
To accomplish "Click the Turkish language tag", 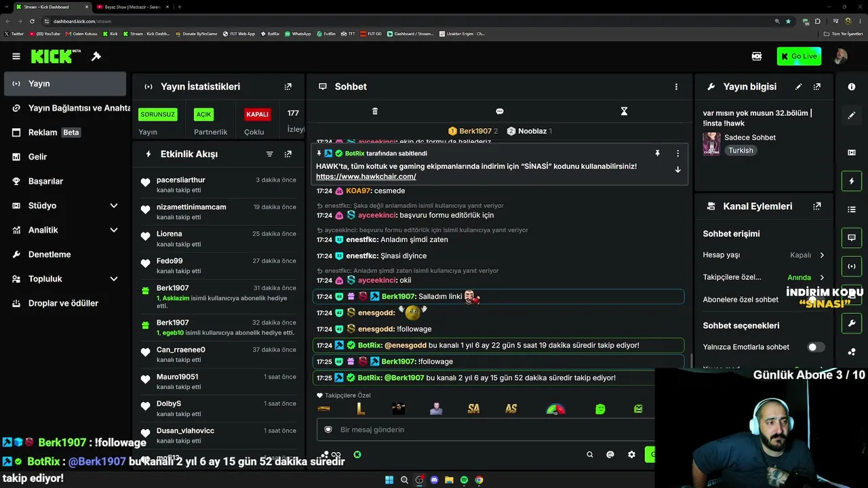I will 741,150.
